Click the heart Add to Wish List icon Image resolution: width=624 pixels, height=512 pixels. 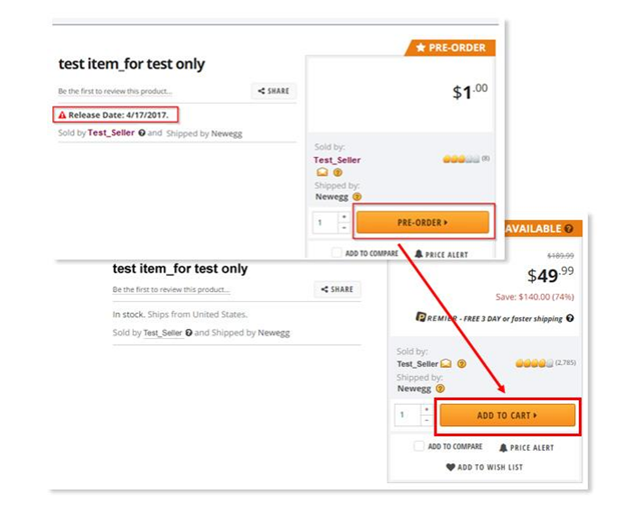click(451, 467)
